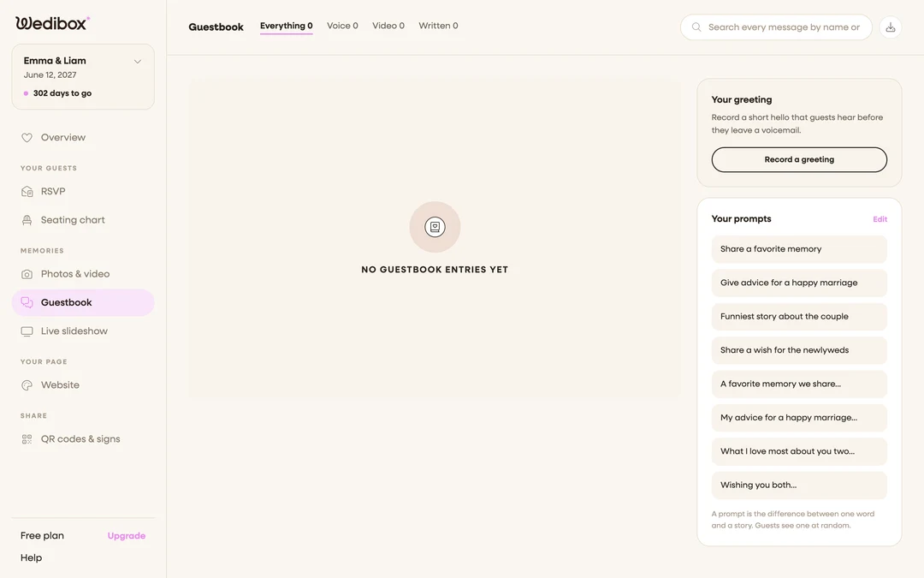The image size is (924, 578).
Task: Click 'NO GUESTBOOK ENTRIES YET' text
Action: (435, 270)
